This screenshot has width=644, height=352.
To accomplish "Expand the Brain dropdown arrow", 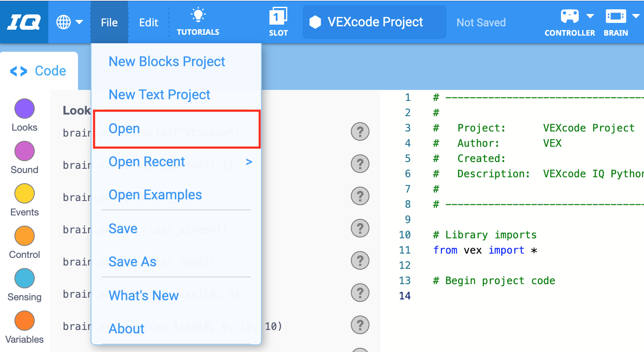I will tap(636, 17).
